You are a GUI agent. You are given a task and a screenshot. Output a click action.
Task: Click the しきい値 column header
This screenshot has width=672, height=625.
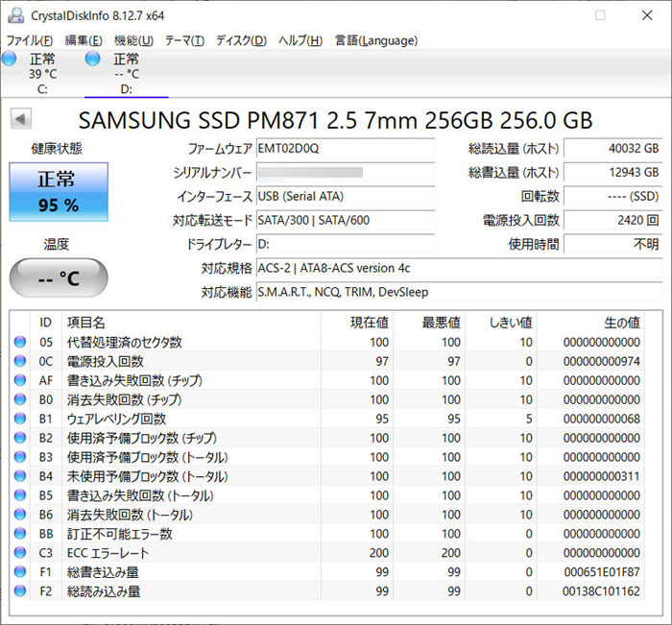pyautogui.click(x=501, y=323)
